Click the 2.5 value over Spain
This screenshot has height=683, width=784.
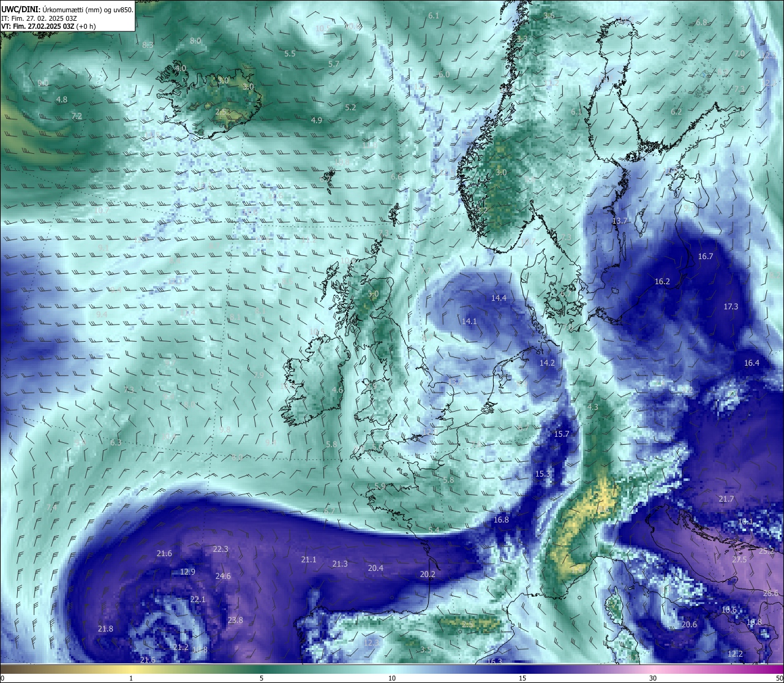pos(469,625)
